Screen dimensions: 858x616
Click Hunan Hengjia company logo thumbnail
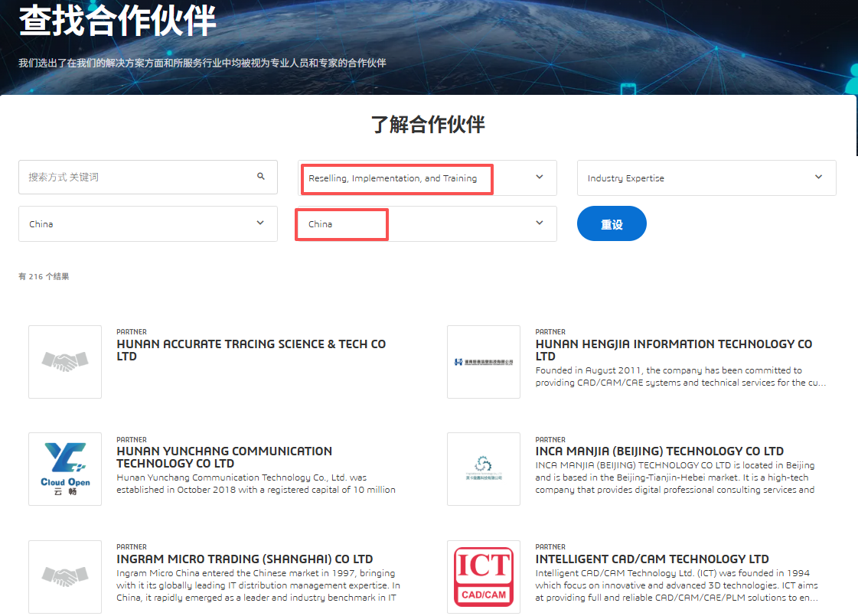[484, 362]
